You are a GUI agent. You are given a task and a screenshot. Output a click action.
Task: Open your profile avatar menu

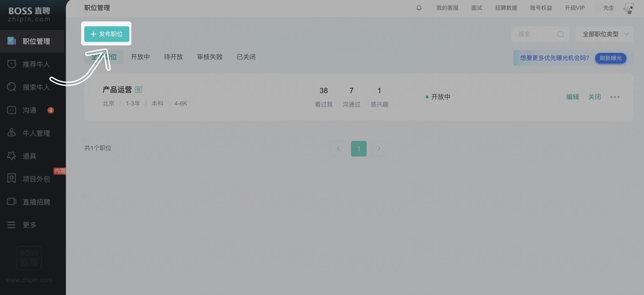[x=629, y=8]
